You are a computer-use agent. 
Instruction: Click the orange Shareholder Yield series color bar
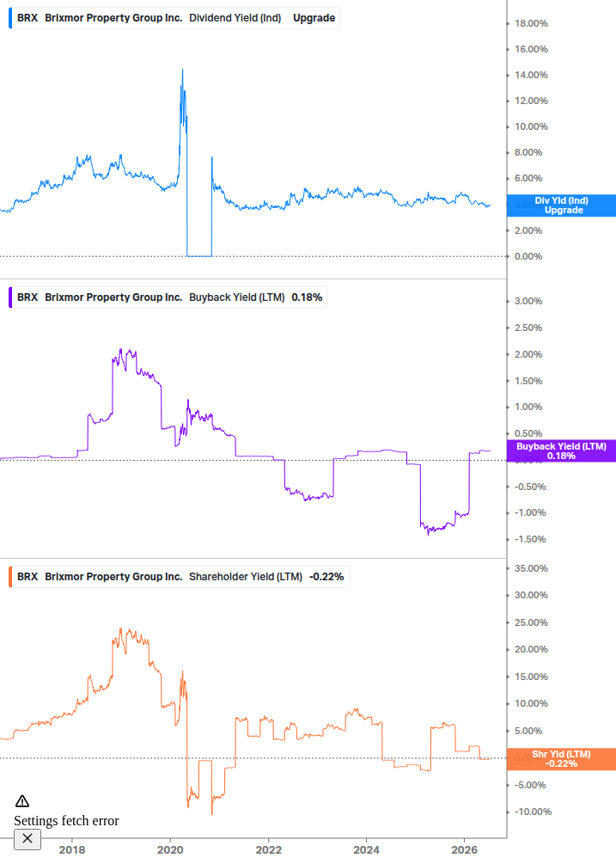10,577
